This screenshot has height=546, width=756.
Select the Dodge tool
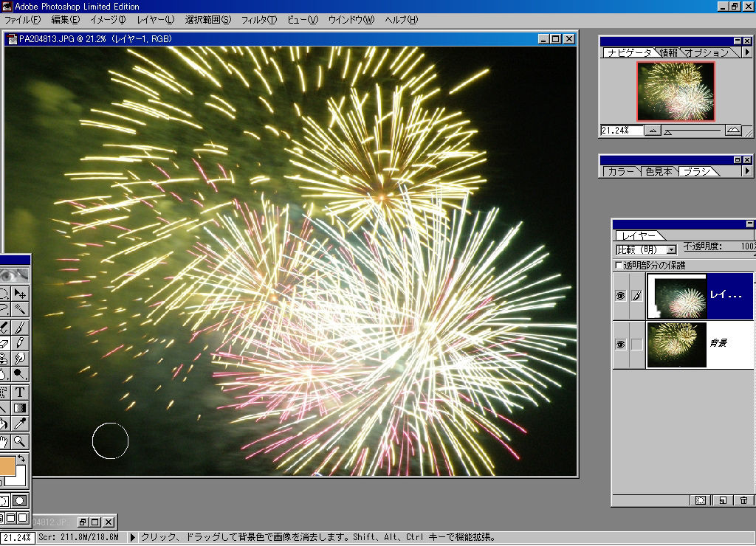click(20, 373)
